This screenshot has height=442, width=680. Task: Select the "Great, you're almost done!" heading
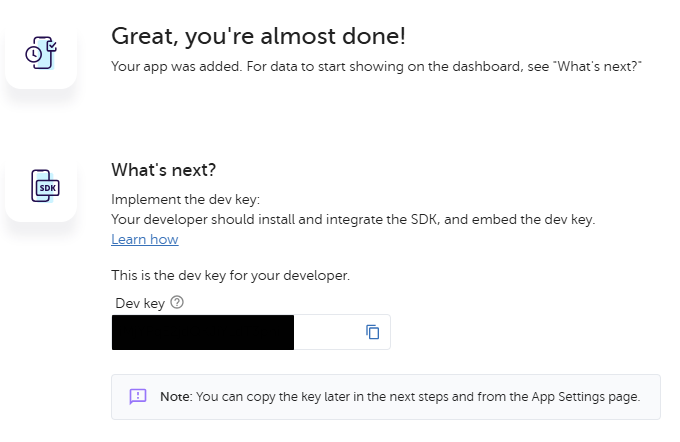258,36
